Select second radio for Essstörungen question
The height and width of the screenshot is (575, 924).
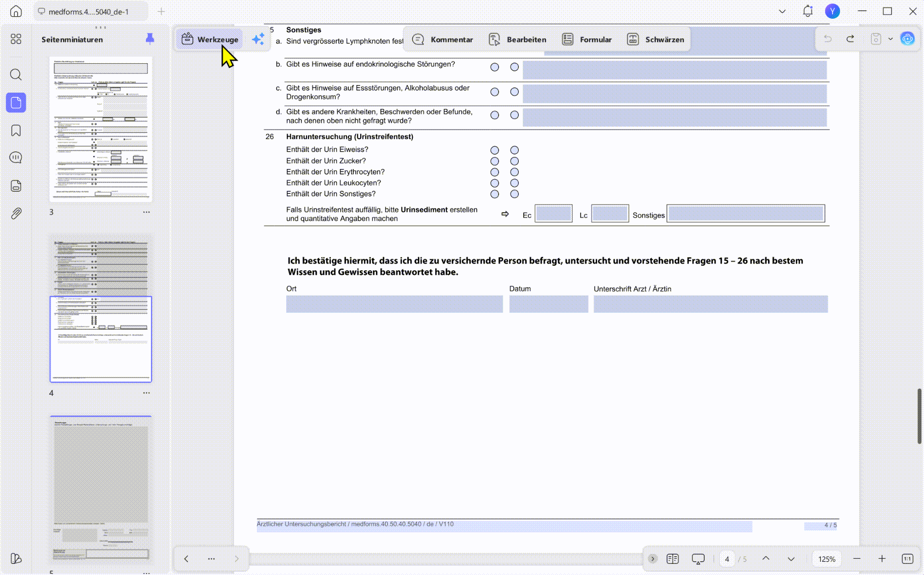tap(514, 92)
